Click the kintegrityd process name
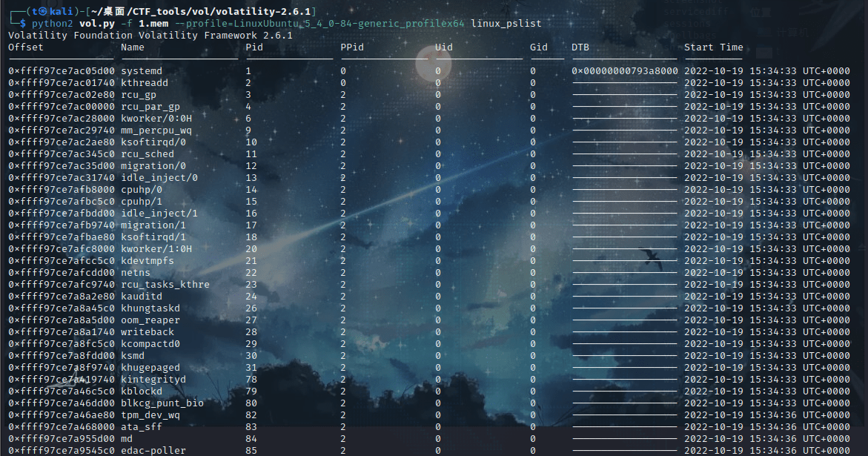The height and width of the screenshot is (456, 868). [153, 379]
